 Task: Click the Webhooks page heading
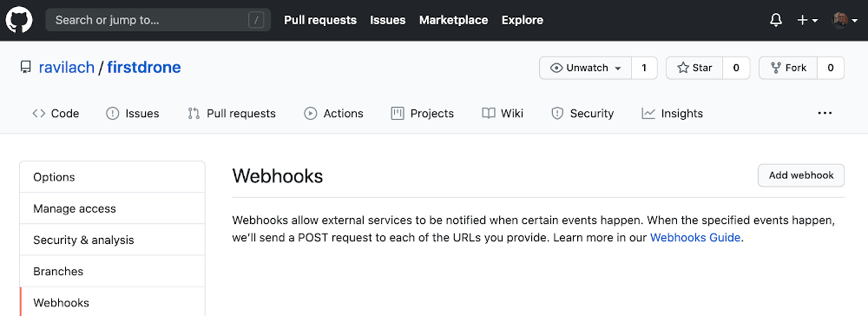(x=278, y=176)
